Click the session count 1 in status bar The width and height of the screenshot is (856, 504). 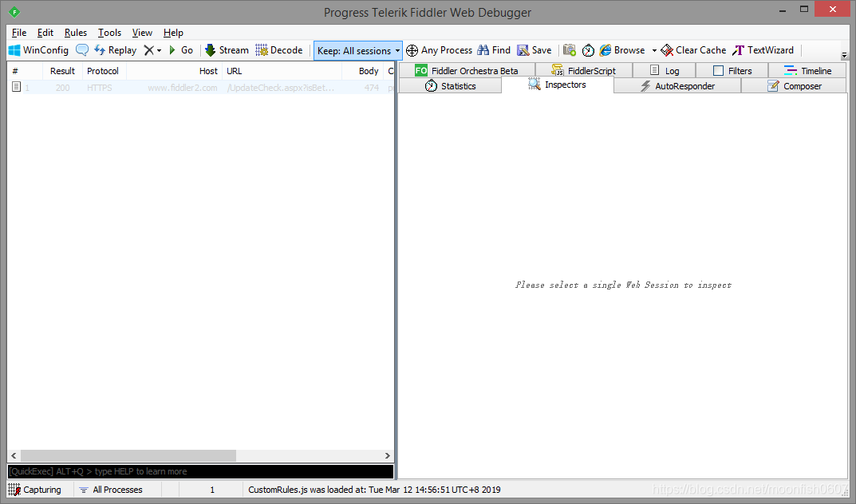[212, 490]
